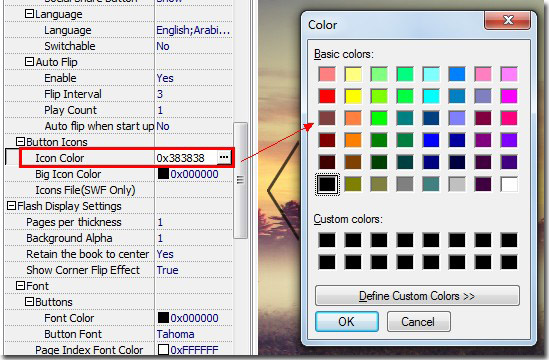This screenshot has height=360, width=549.
Task: Click Big Icon Color value 0x000000
Action: coord(194,174)
